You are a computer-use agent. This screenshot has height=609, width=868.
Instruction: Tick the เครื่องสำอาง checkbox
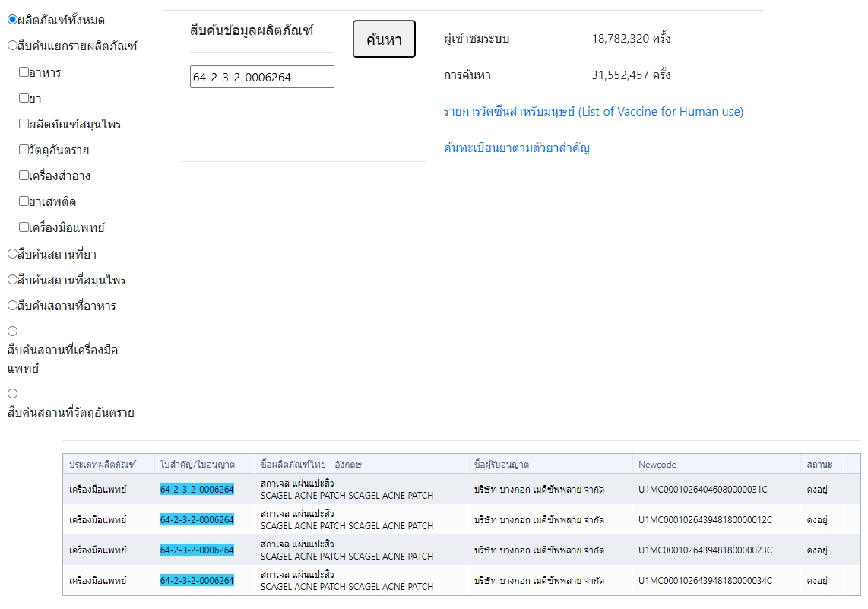click(x=24, y=176)
